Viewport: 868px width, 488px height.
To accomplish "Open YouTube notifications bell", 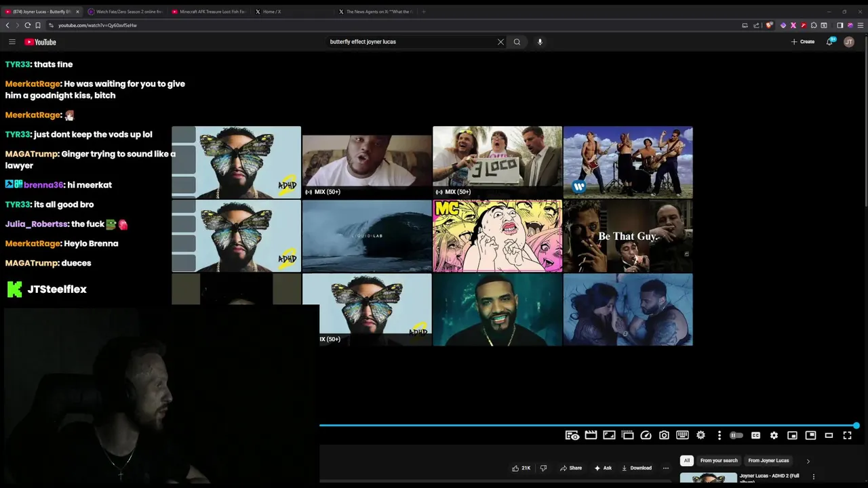I will tap(829, 42).
